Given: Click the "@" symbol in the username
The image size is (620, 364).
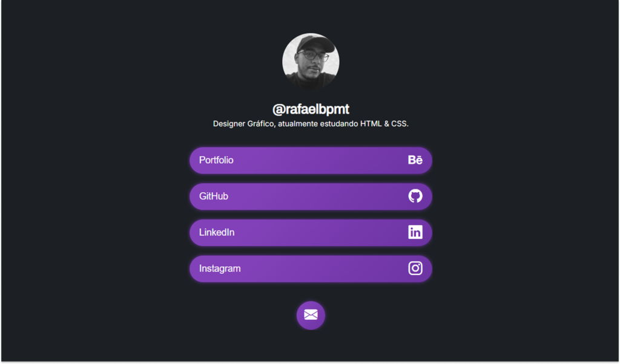Looking at the screenshot, I should tap(279, 109).
